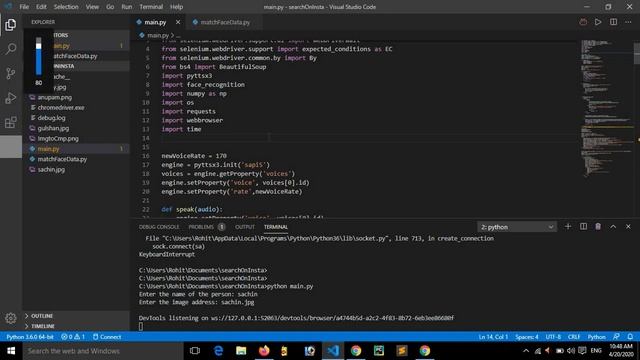640x360 pixels.
Task: Split the terminal panel
Action: pos(583,227)
